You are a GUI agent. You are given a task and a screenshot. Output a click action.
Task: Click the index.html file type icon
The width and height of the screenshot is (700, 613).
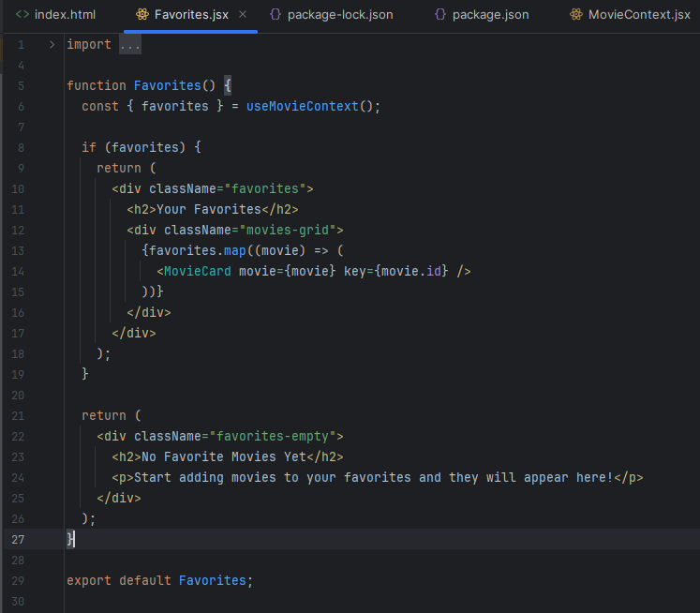point(22,15)
